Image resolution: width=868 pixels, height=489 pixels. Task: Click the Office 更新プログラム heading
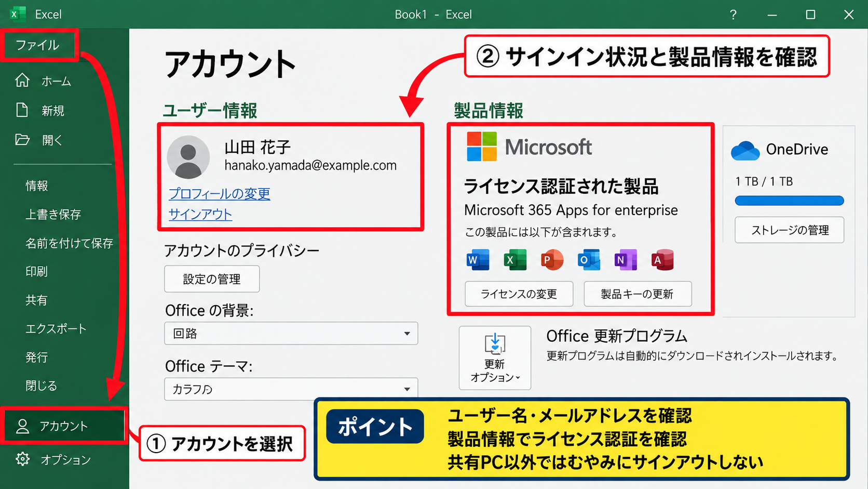(617, 336)
